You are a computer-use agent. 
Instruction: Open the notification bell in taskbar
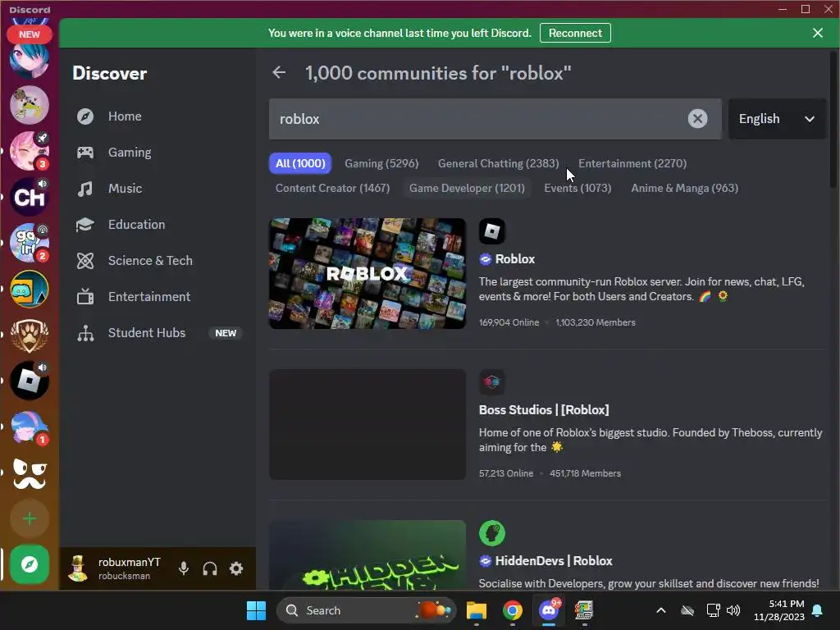coord(818,610)
